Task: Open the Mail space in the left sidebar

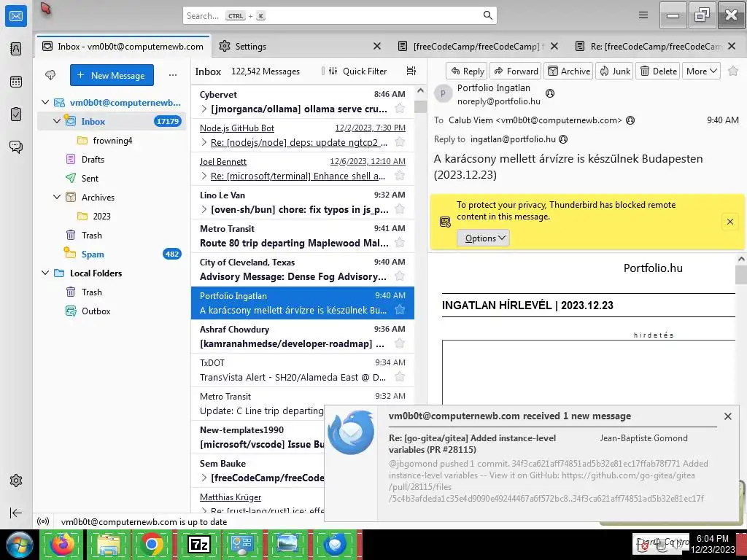Action: pyautogui.click(x=16, y=16)
